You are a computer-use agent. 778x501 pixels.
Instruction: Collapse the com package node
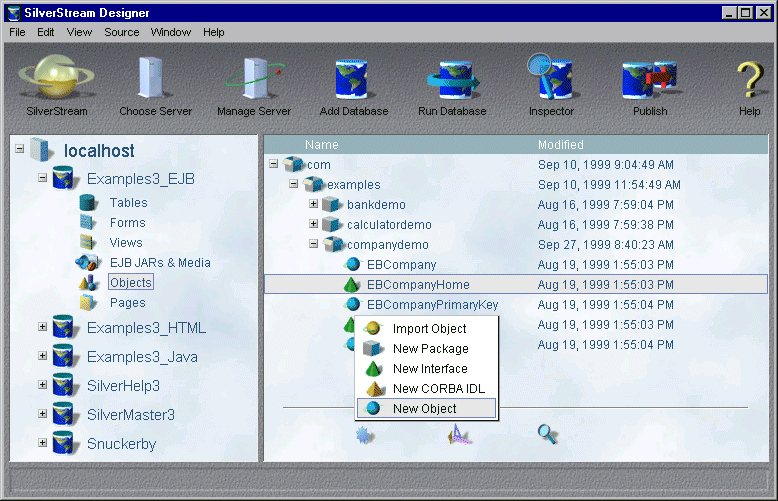[x=273, y=164]
